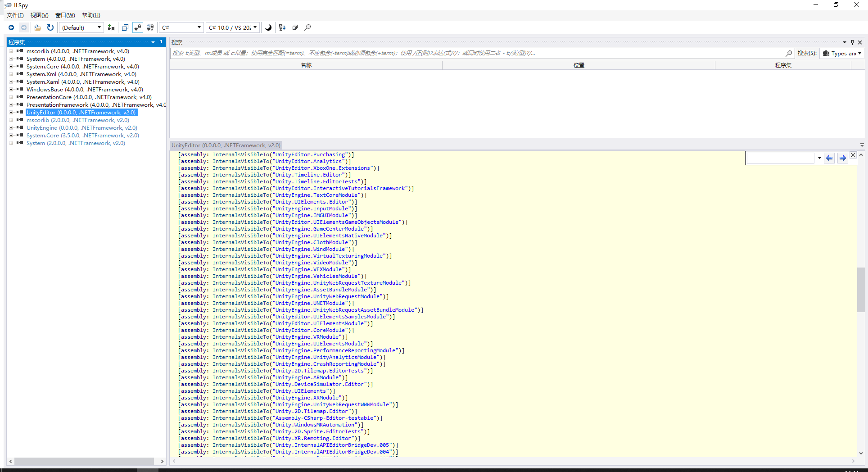This screenshot has width=868, height=472.
Task: Toggle show internal APIs icon
Action: click(138, 27)
